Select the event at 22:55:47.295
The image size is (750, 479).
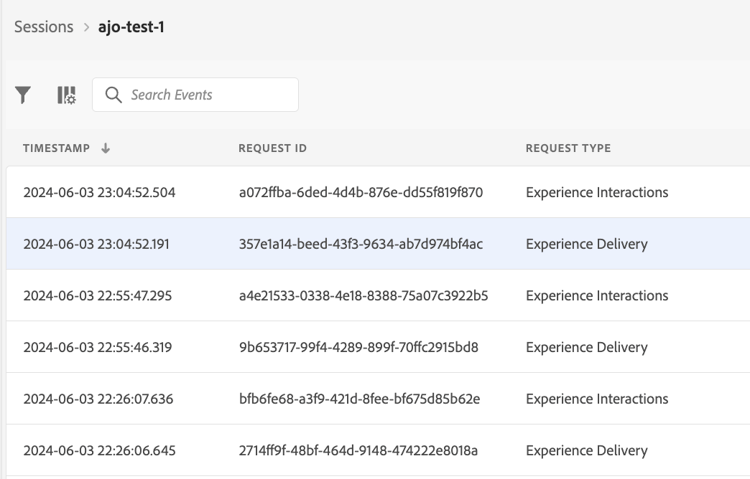(x=378, y=296)
